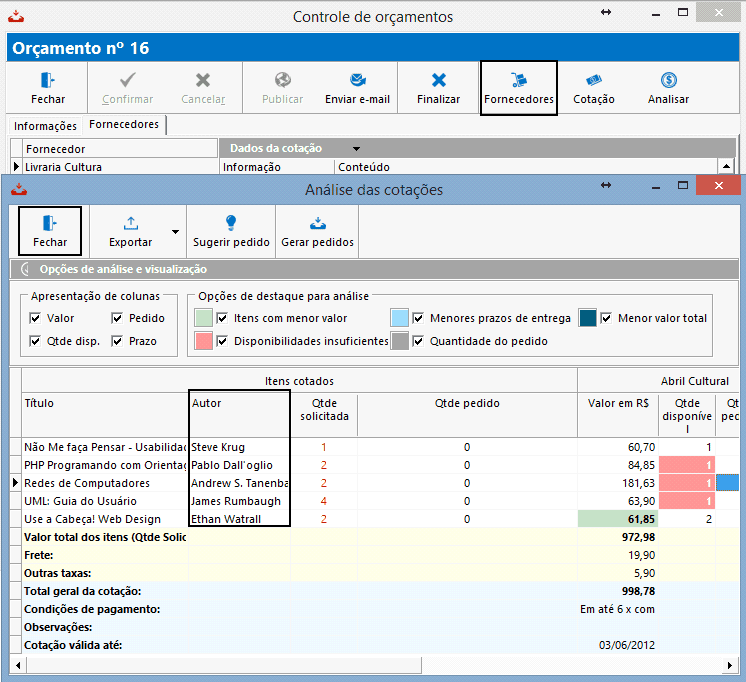This screenshot has width=746, height=682.
Task: Click the Valor em R$ column header
Action: pos(618,415)
